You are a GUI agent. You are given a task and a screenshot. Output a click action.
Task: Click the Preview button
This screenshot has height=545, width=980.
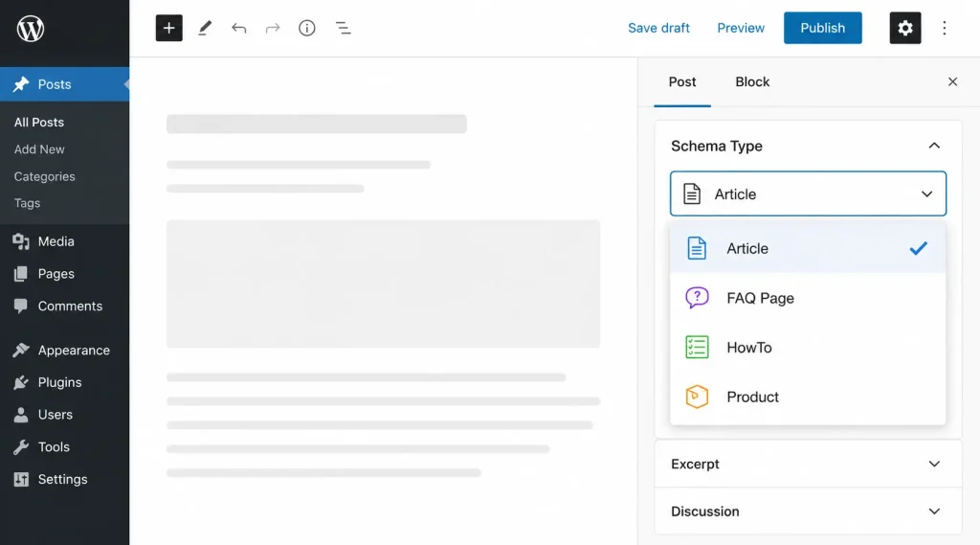(741, 28)
